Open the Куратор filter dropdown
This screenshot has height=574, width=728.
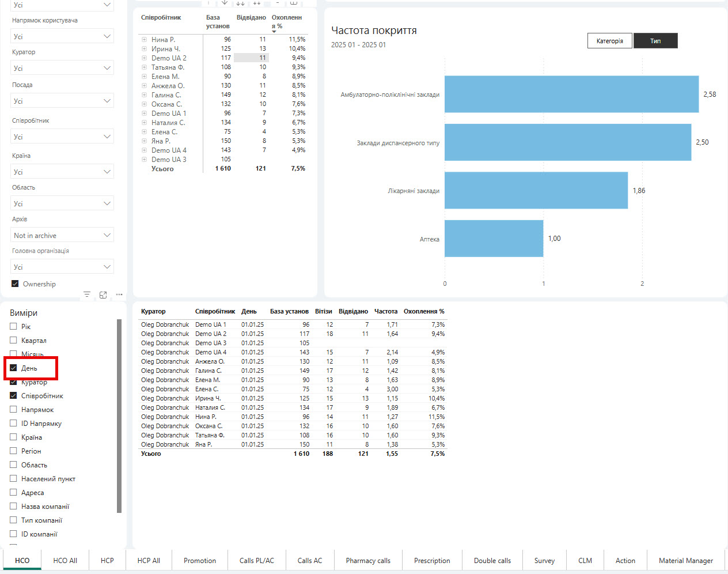pos(63,68)
